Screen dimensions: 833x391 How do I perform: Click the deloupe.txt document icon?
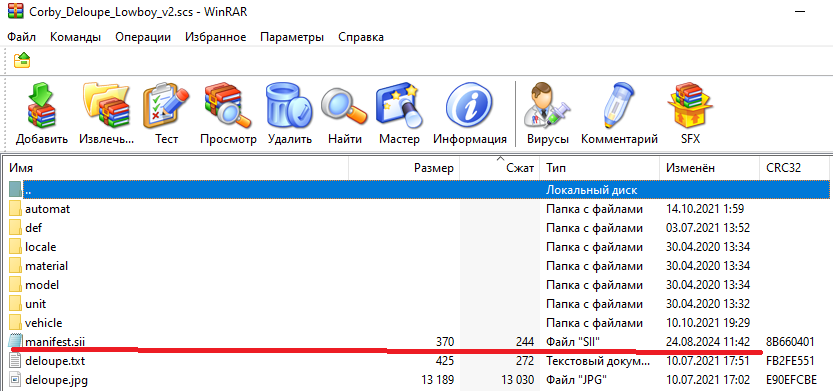click(x=15, y=361)
